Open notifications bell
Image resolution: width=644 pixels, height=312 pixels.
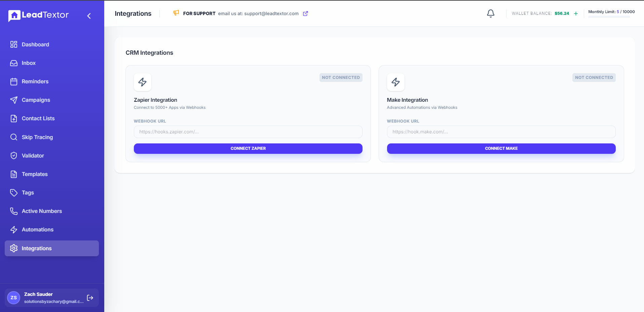491,13
